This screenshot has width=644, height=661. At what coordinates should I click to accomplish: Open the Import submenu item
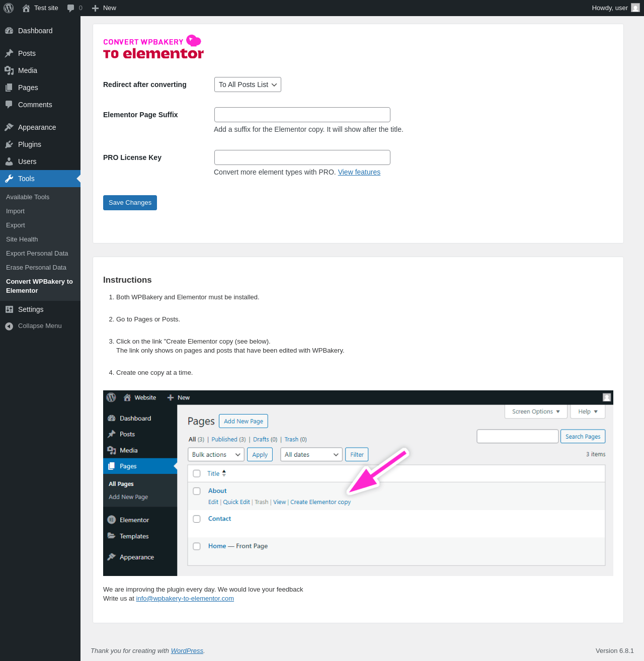coord(15,211)
